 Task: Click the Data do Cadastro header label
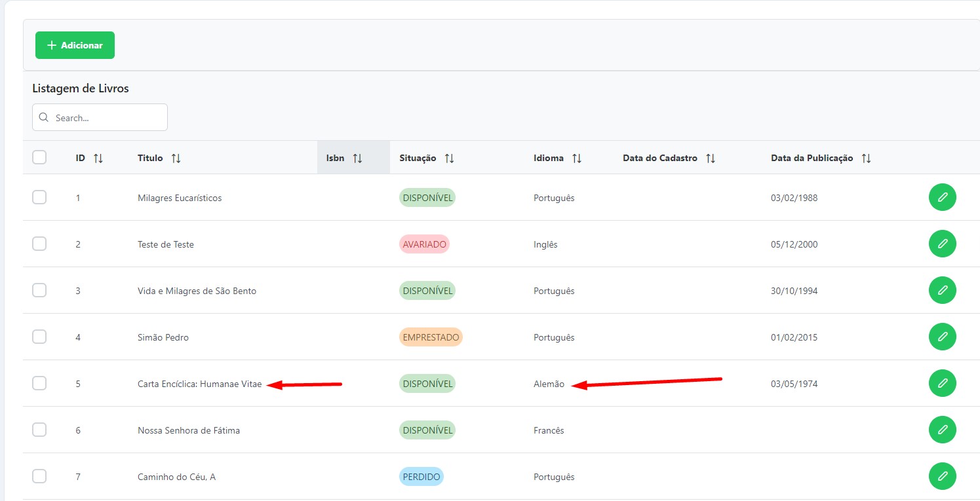coord(660,158)
